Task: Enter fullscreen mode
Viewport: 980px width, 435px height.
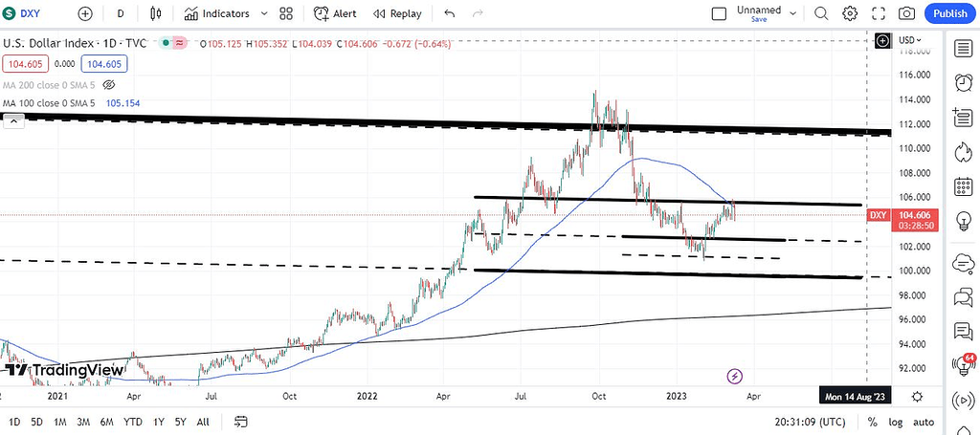Action: point(878,13)
